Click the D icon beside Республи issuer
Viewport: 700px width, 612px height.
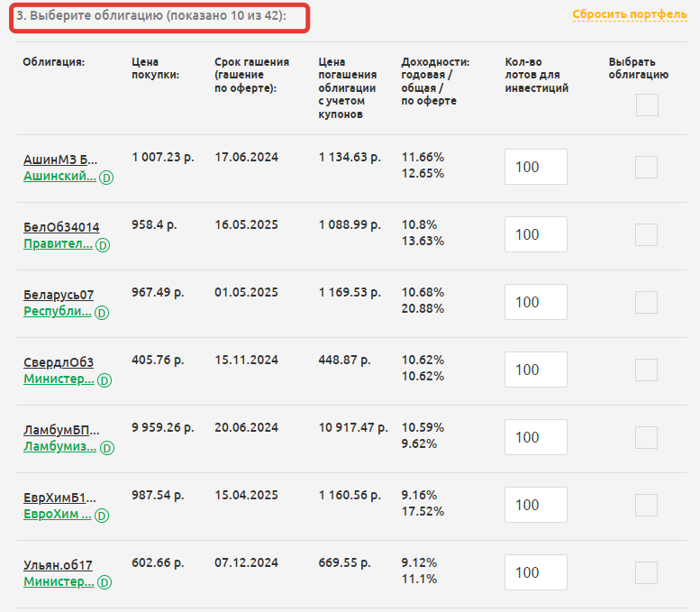[102, 313]
